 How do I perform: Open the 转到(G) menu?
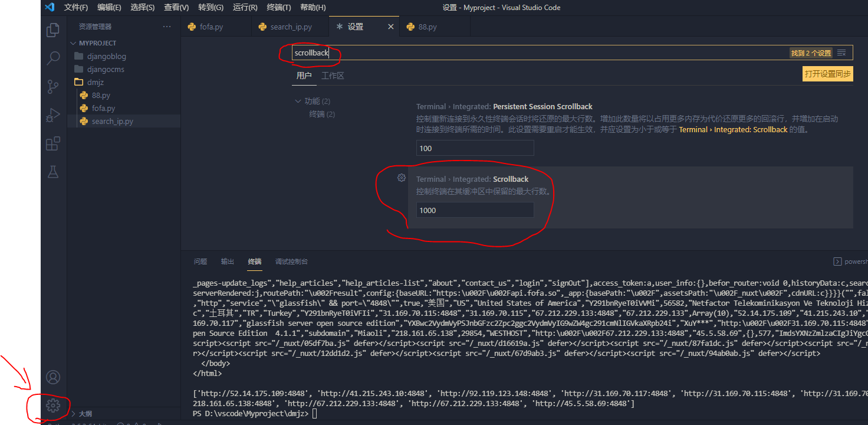coord(211,7)
